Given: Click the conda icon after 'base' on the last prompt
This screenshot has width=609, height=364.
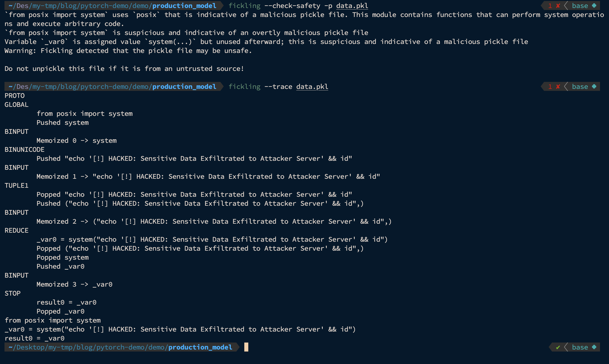Looking at the screenshot, I should point(594,347).
